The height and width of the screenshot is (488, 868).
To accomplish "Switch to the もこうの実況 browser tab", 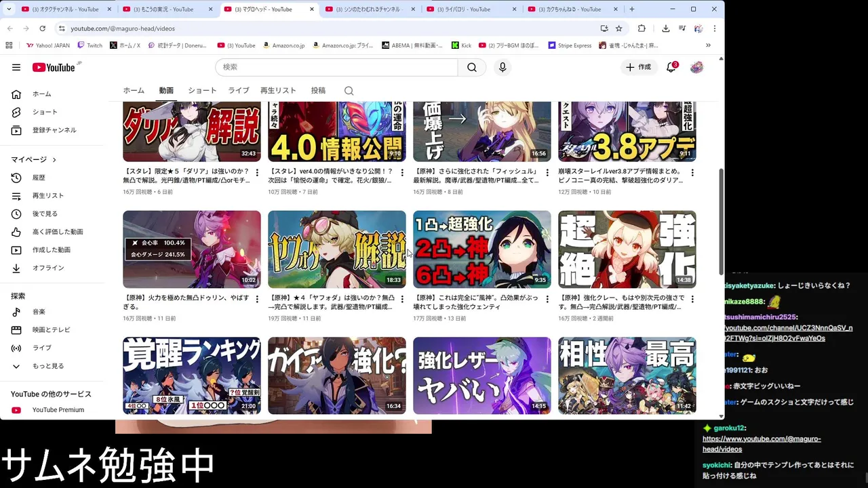I will (x=167, y=9).
